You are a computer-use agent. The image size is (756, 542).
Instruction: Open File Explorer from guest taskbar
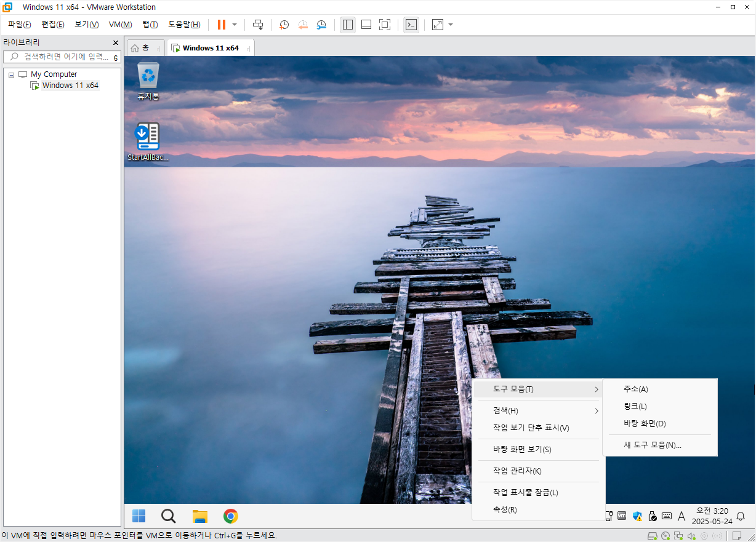click(199, 516)
